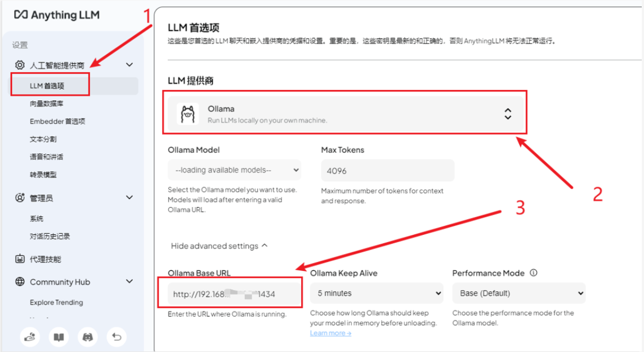Open the documentation book icon

tap(59, 337)
